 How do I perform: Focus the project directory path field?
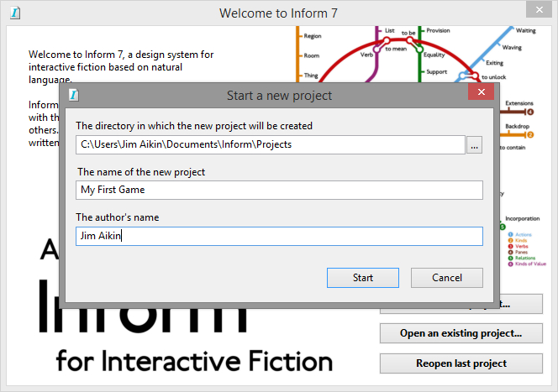coord(269,145)
